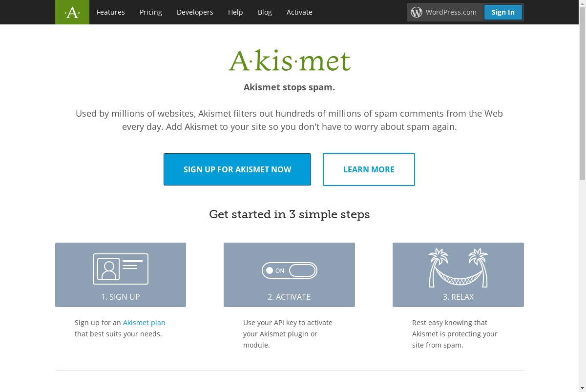
Task: Click 'Used by millions of websites' paragraph
Action: 290,120
